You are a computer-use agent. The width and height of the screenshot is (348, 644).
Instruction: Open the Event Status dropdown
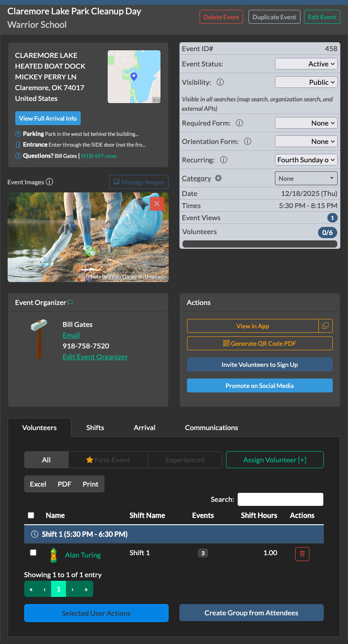(306, 64)
